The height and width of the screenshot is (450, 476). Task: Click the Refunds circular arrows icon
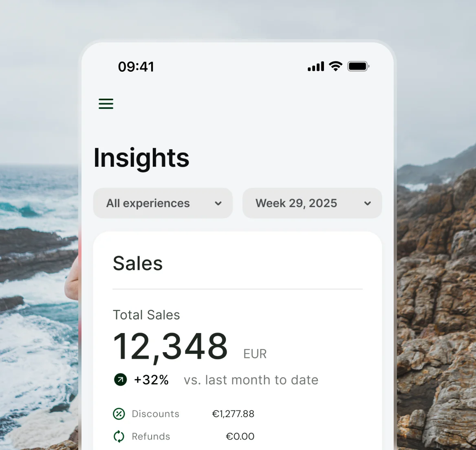click(x=119, y=436)
